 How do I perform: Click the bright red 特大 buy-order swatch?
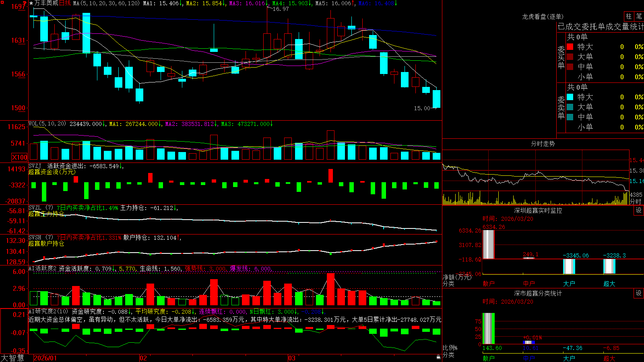pos(570,47)
